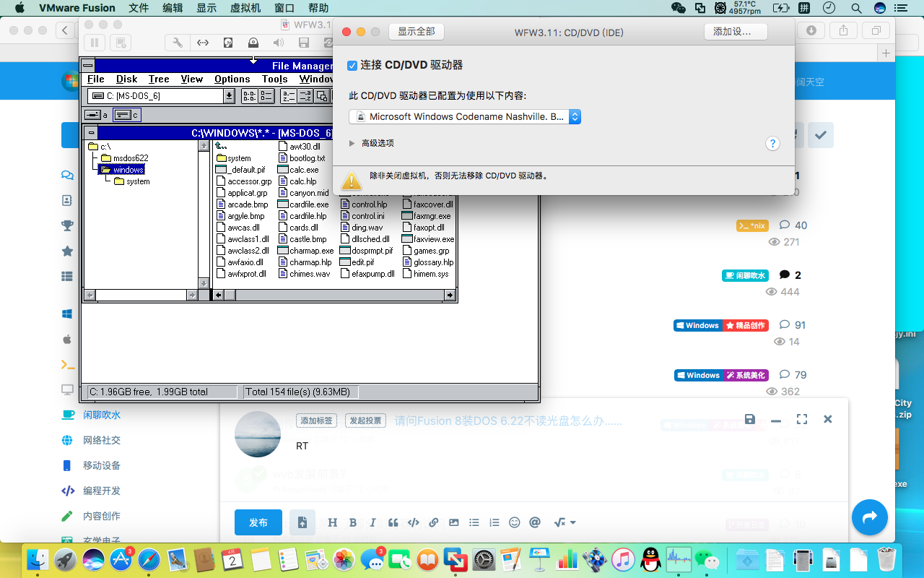Insert an @ mention in editor
Image resolution: width=924 pixels, height=578 pixels.
coord(535,522)
